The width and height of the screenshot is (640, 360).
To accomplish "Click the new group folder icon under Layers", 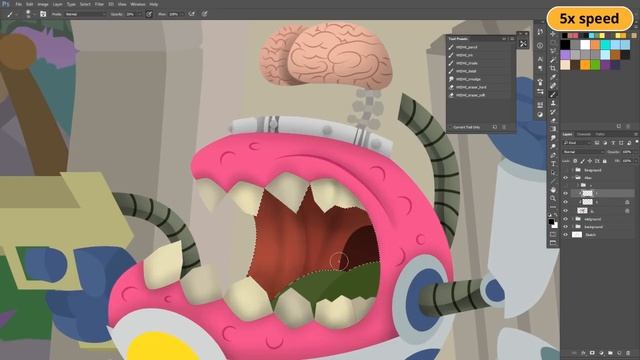I will click(x=610, y=353).
